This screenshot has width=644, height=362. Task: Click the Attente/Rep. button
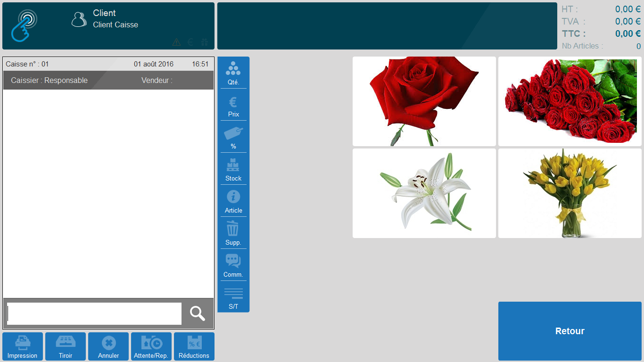point(151,346)
